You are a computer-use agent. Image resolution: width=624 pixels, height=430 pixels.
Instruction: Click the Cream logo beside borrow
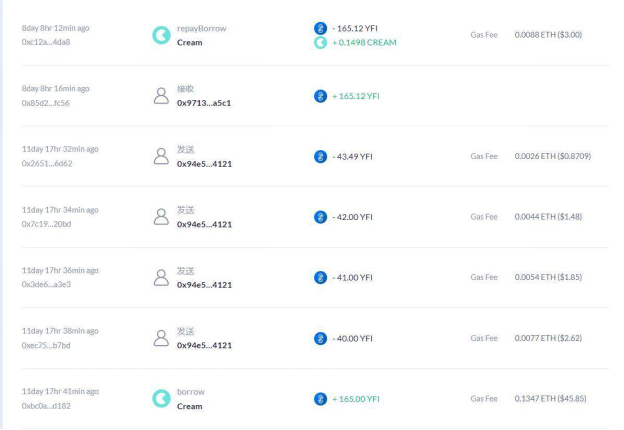coord(161,399)
